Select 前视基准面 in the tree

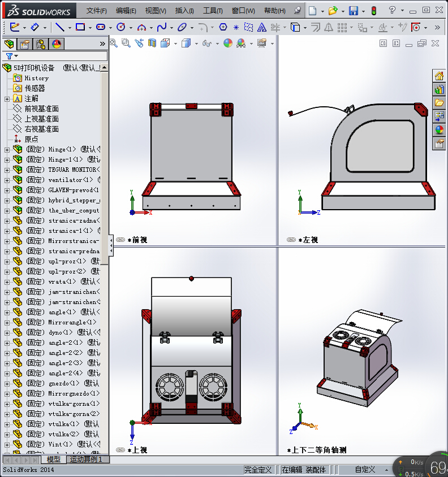(x=41, y=109)
